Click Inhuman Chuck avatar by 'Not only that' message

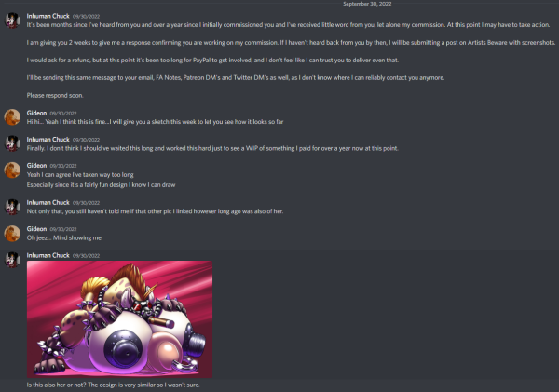tap(12, 207)
